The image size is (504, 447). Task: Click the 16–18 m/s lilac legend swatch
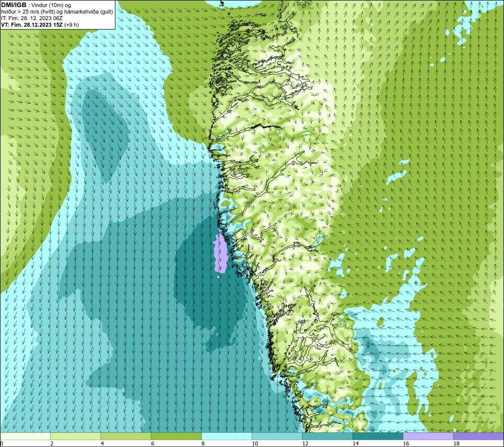428,436
